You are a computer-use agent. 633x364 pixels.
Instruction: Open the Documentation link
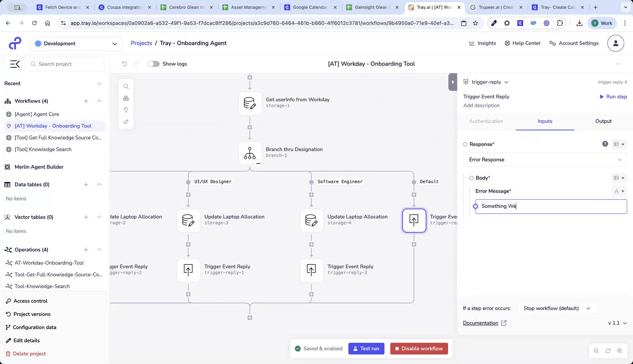click(x=481, y=323)
